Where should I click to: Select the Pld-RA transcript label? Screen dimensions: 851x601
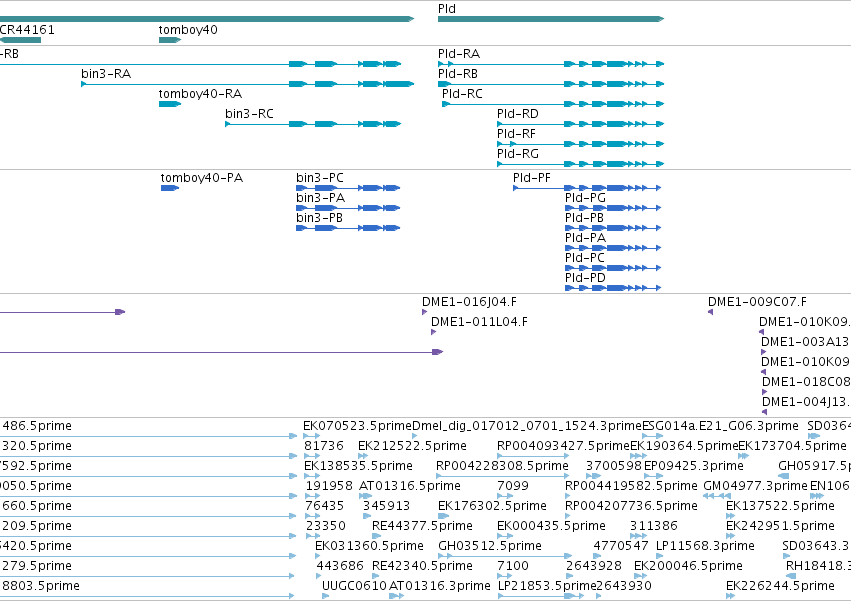click(x=459, y=54)
